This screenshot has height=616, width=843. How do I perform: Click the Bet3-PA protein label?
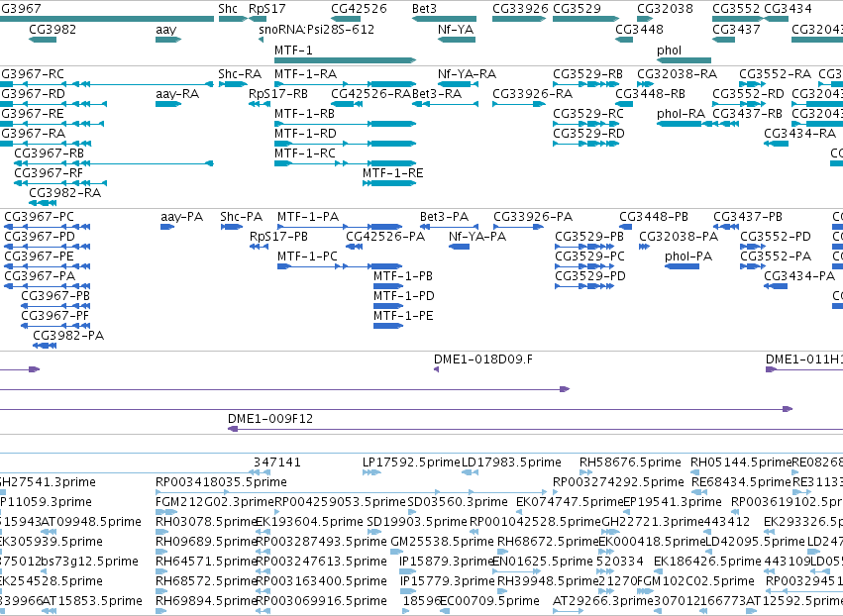[445, 217]
